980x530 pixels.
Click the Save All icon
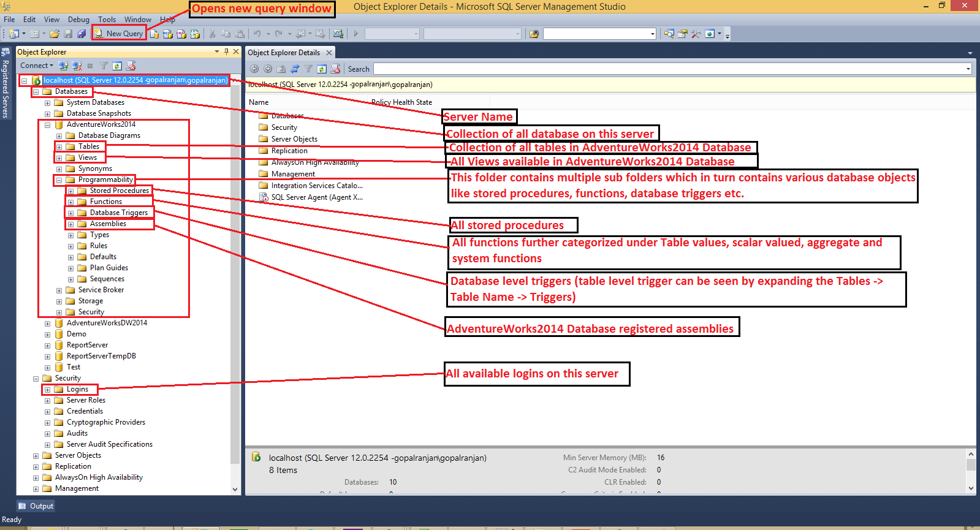point(81,34)
